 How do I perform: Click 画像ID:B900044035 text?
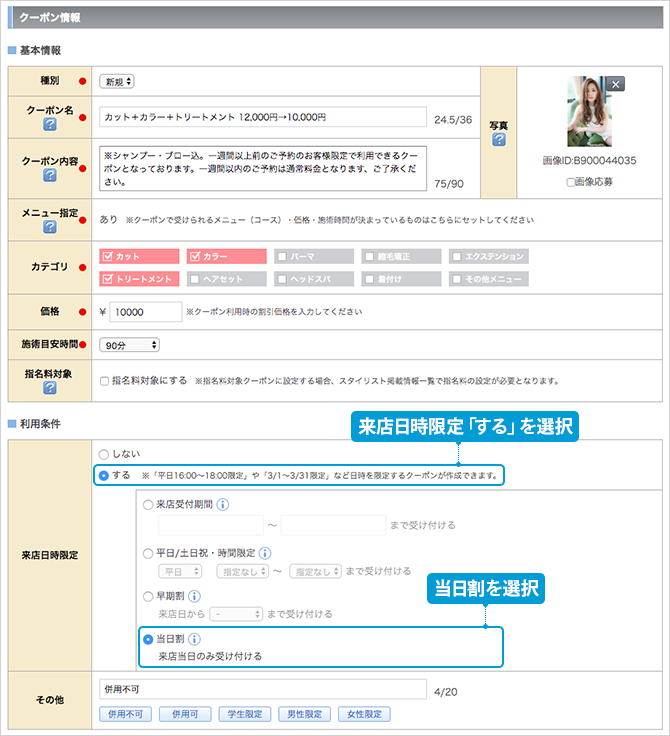(589, 161)
